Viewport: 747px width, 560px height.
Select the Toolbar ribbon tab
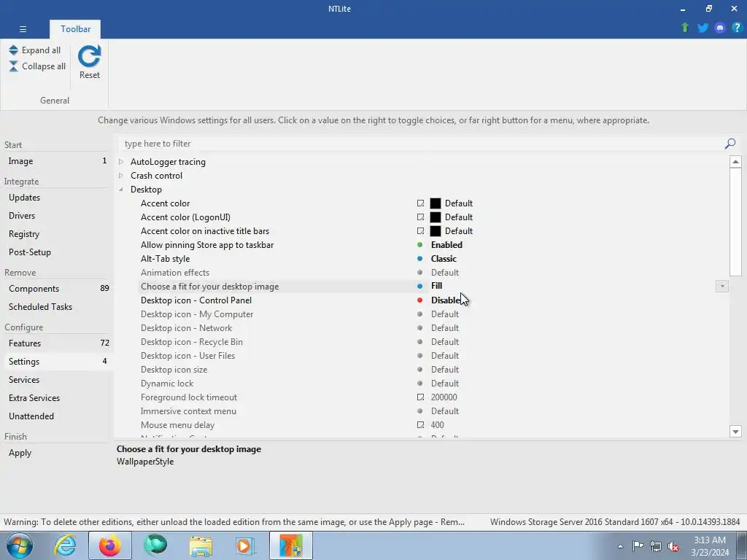coord(75,29)
